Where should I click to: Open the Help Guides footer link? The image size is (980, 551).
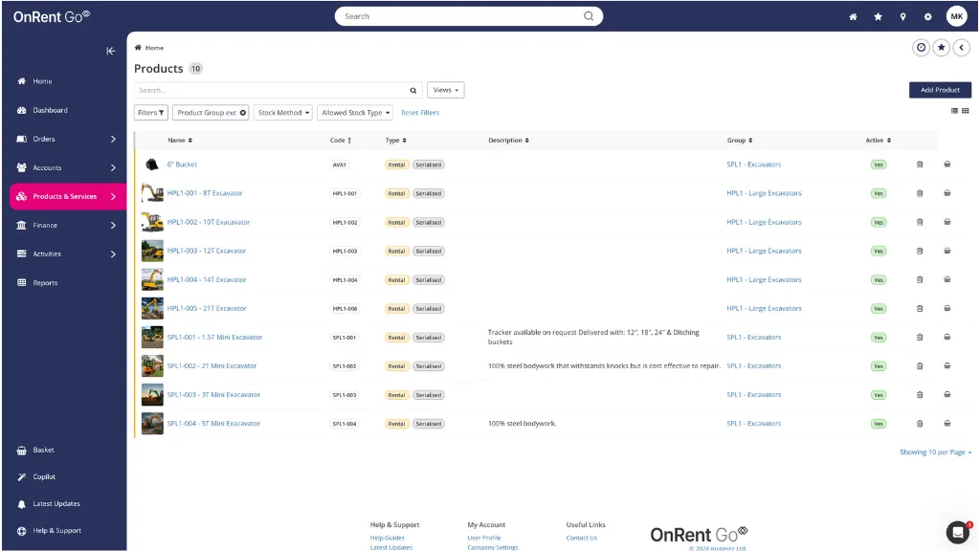click(387, 538)
